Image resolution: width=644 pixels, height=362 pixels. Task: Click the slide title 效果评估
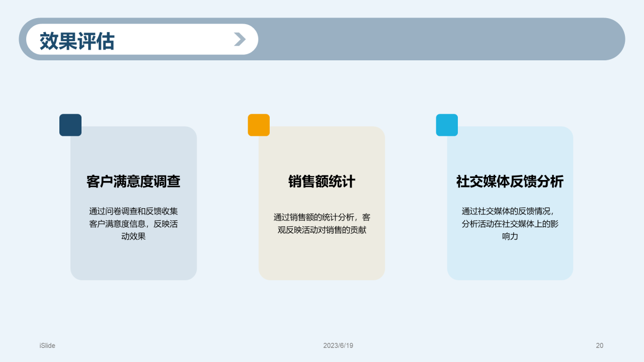(77, 41)
